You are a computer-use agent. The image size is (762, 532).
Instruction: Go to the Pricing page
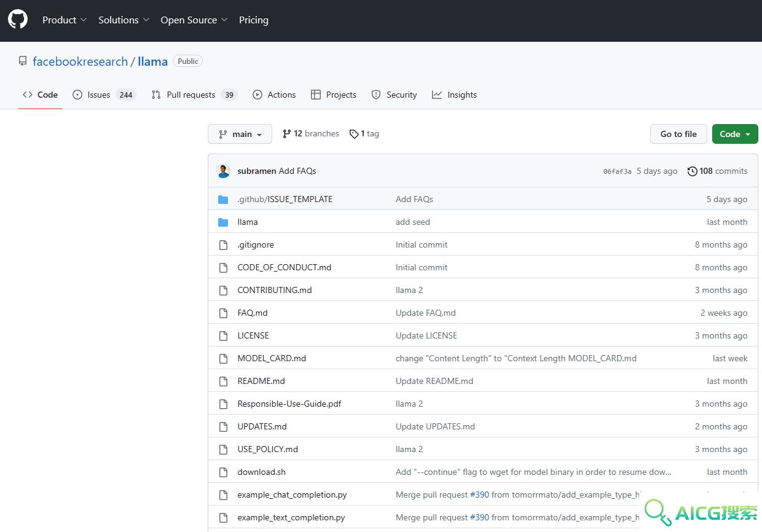point(254,20)
